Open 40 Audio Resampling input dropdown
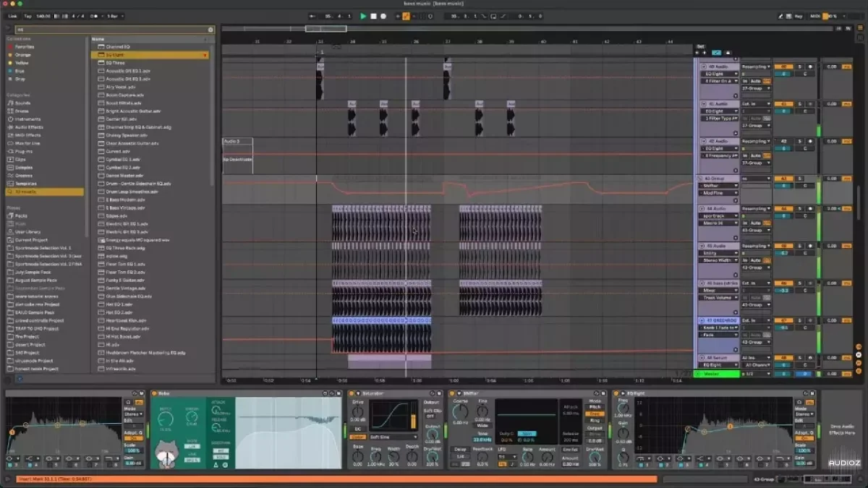The width and height of the screenshot is (868, 488). (756, 67)
